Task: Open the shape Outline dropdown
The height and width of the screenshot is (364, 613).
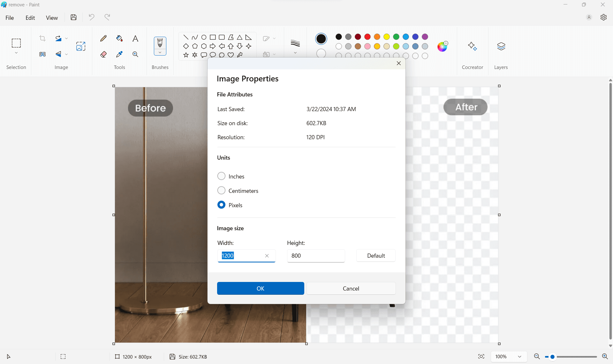Action: point(269,39)
